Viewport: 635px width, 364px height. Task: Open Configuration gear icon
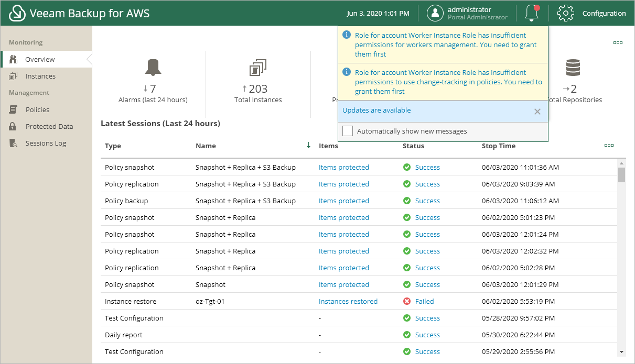[565, 13]
